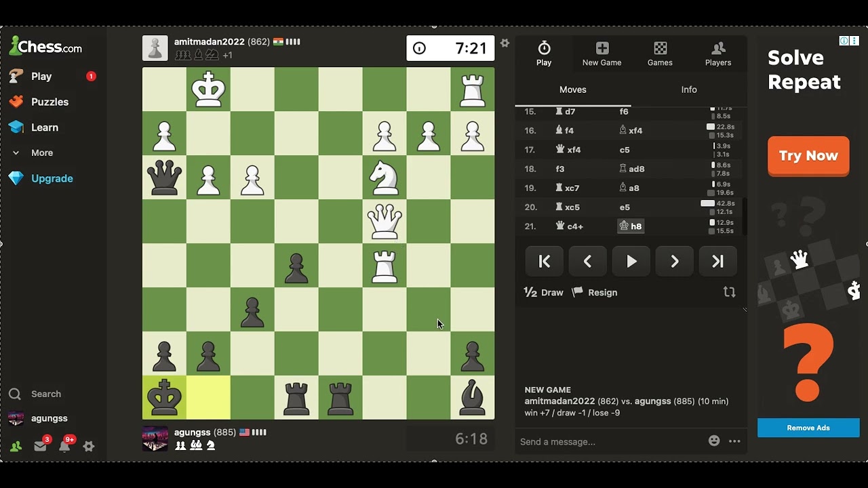Select the e5 reply in move 20
The width and height of the screenshot is (868, 488).
[625, 207]
